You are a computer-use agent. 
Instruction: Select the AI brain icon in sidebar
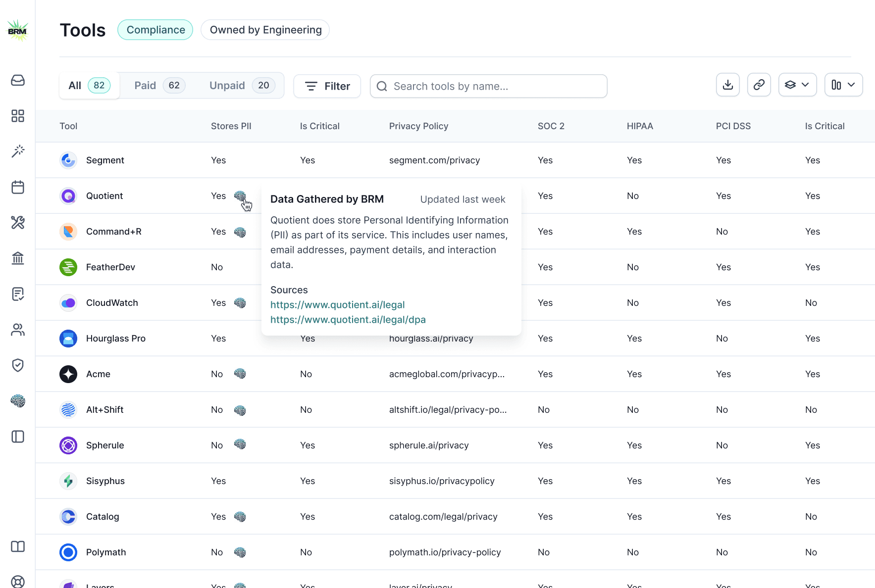(18, 401)
